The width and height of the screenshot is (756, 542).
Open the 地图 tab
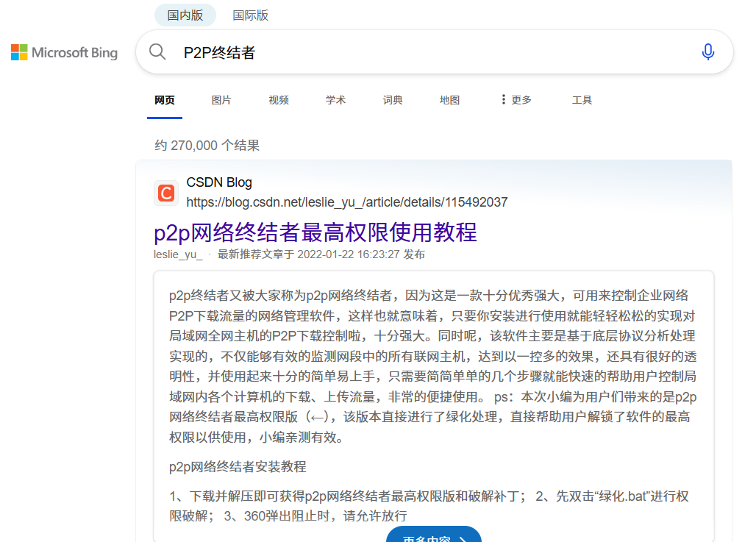(449, 100)
